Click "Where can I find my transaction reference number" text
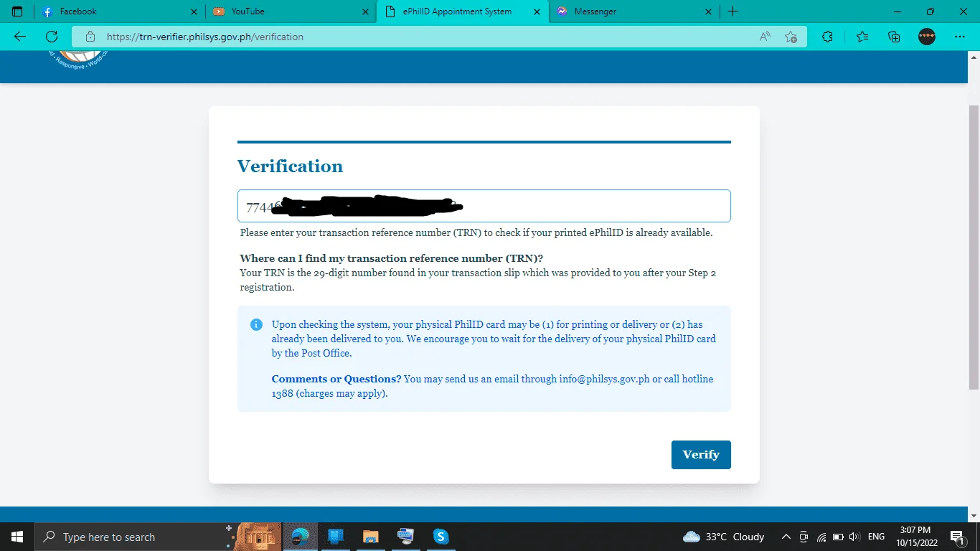Viewport: 980px width, 551px height. [x=392, y=258]
